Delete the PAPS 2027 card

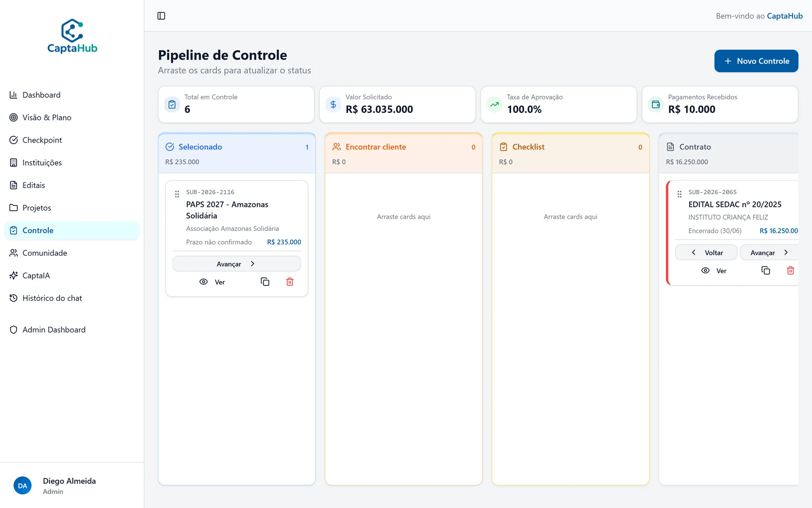click(x=290, y=282)
